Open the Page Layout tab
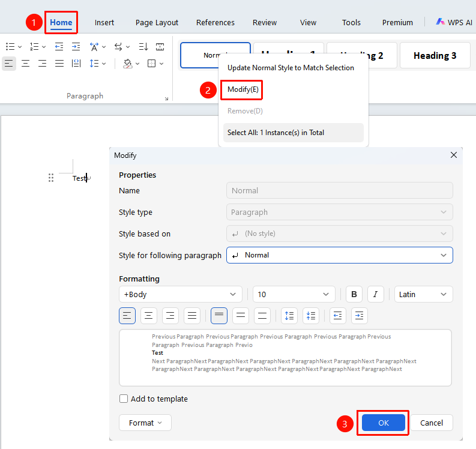Screen dimensions: 476x449 157,22
